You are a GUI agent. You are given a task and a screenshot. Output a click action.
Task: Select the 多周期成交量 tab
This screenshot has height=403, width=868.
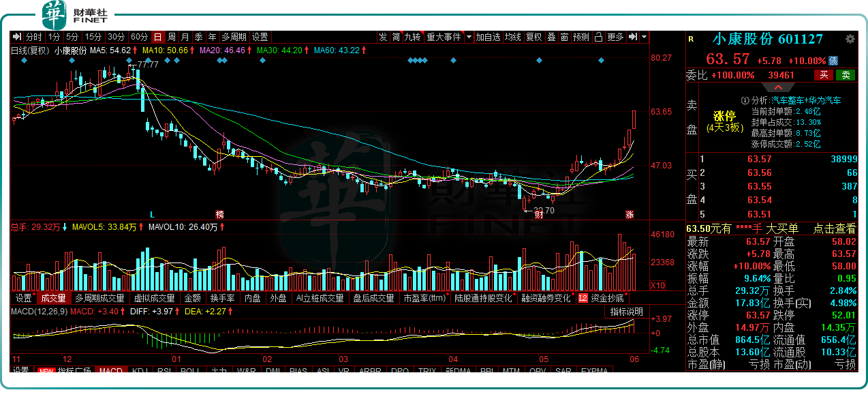99,298
